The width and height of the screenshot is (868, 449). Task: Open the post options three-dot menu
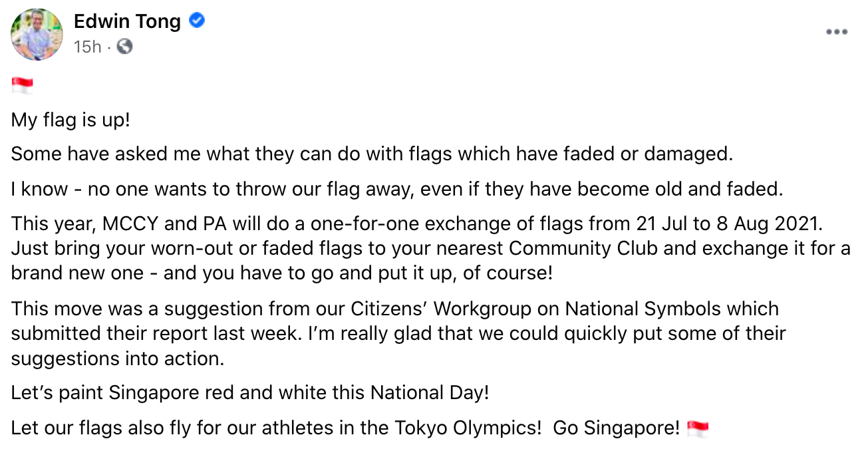(836, 32)
